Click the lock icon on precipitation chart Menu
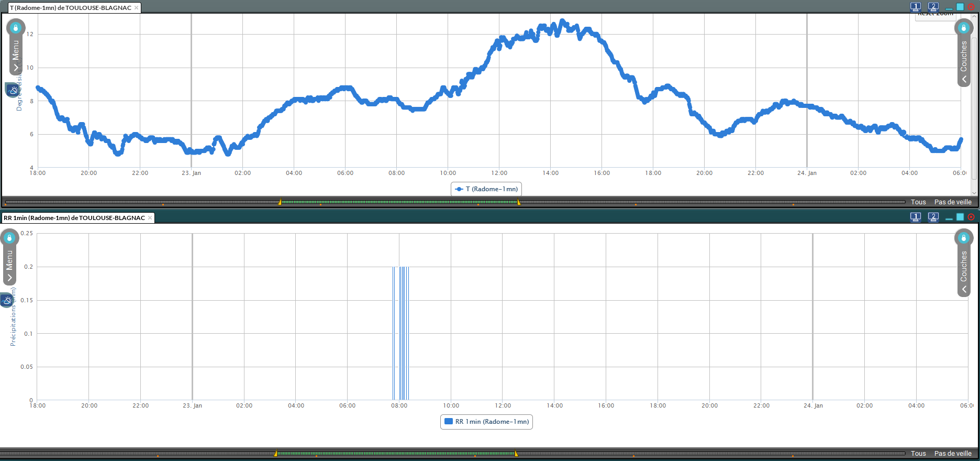 9,238
